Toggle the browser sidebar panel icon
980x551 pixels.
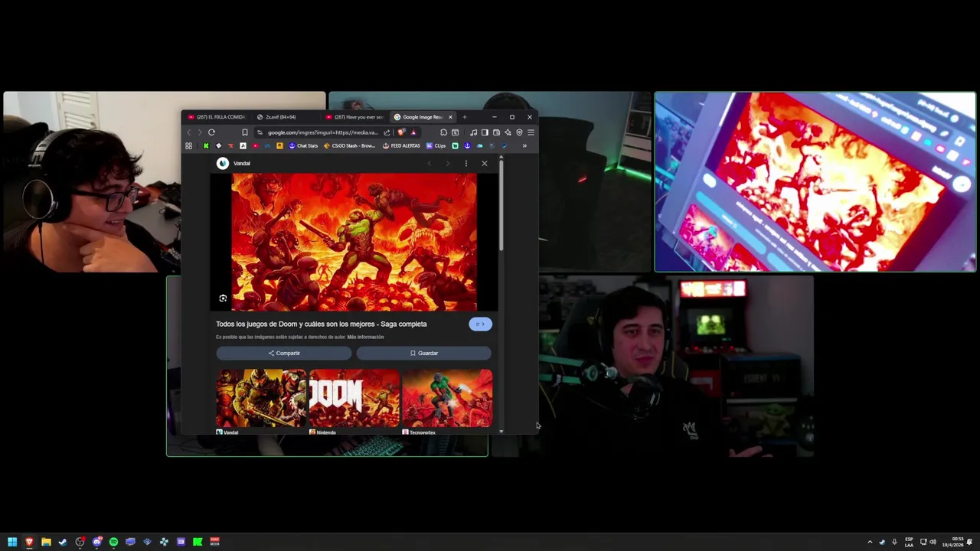tap(485, 132)
